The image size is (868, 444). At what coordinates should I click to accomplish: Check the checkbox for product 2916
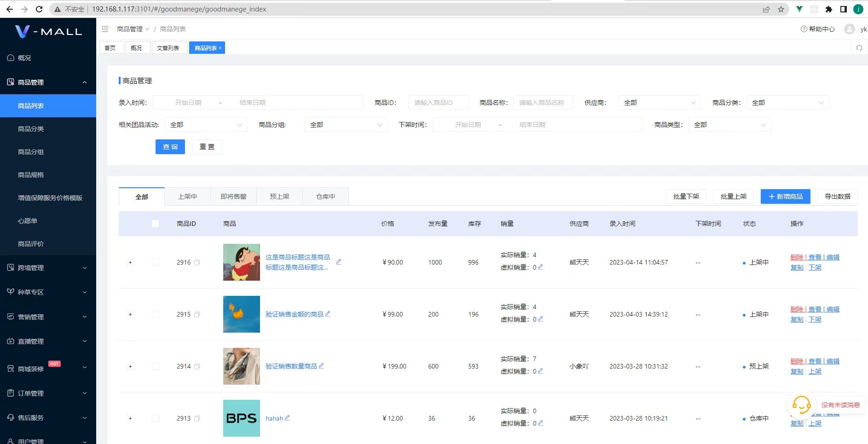(x=156, y=262)
